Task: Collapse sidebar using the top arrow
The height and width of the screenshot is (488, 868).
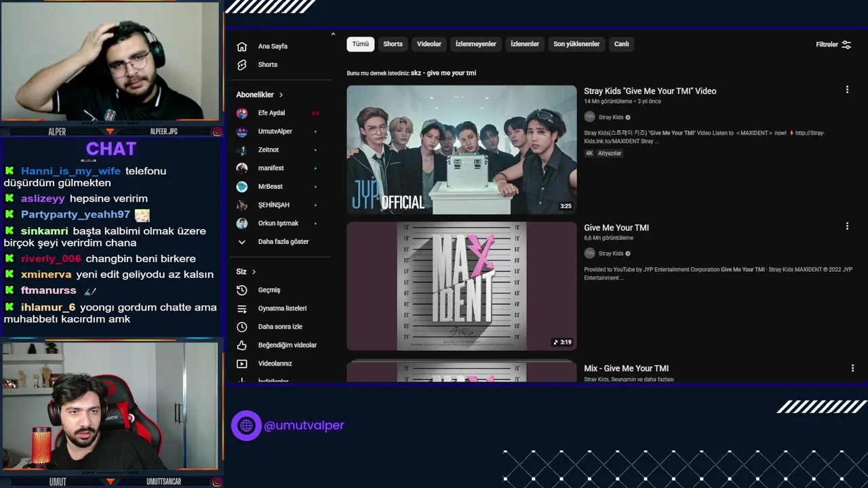Action: (333, 34)
